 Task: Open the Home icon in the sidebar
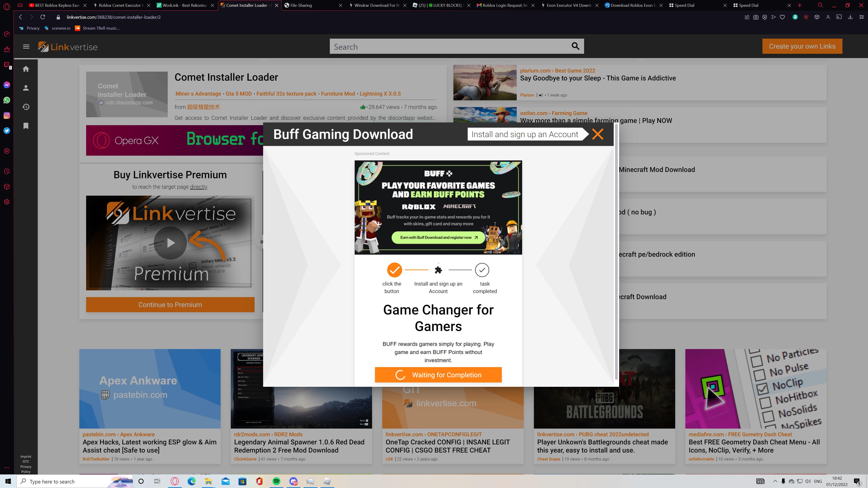click(x=26, y=69)
